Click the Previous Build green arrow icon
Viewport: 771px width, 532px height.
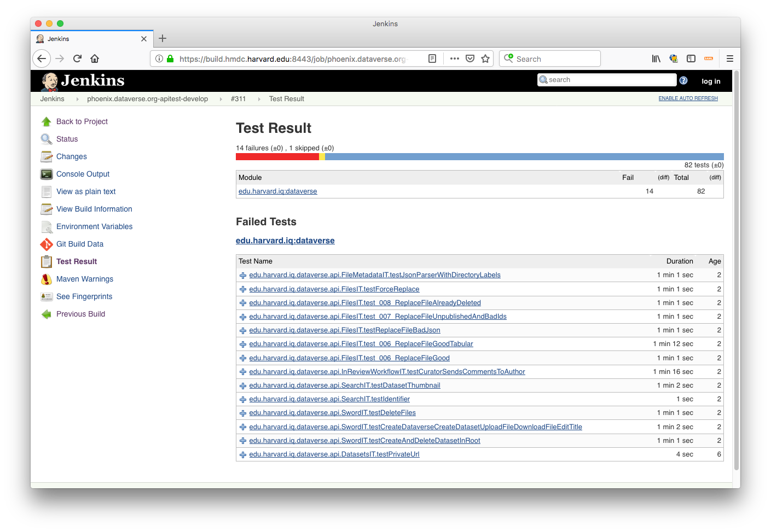47,314
